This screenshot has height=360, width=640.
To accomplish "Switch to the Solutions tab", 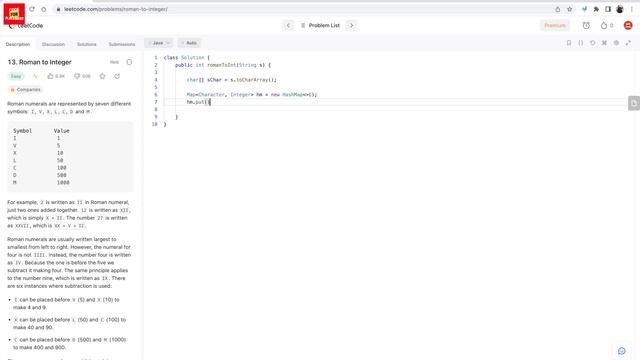I will [x=87, y=44].
